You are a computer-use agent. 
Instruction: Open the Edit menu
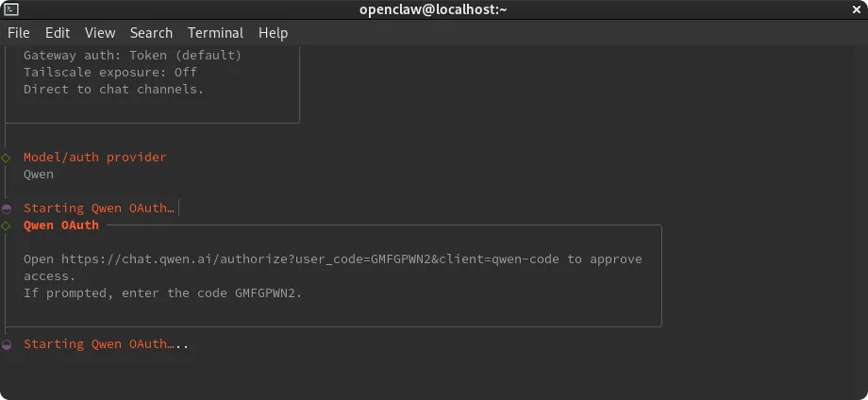58,33
